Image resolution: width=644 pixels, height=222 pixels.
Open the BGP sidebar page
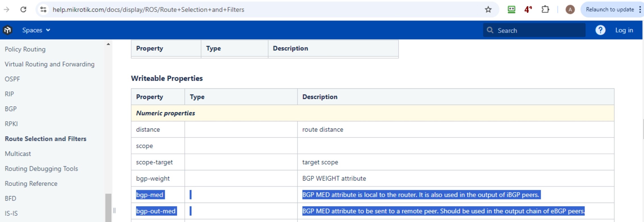coord(11,109)
